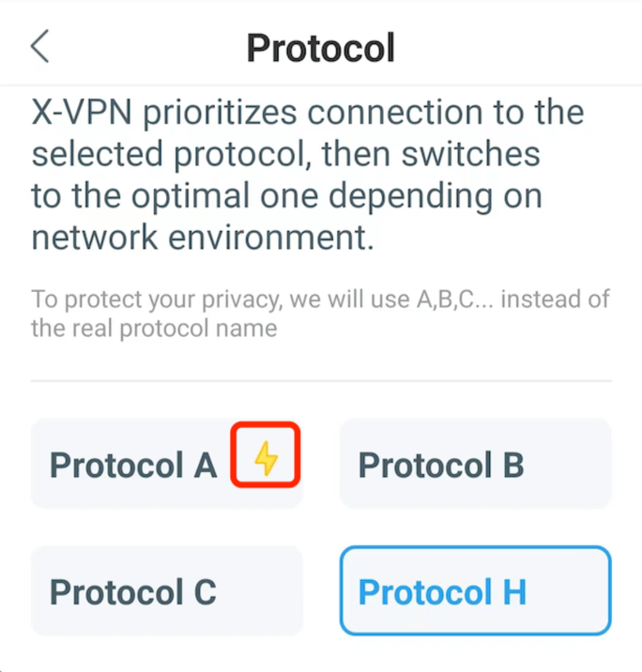
Task: Click the divider line above protocol options
Action: (x=321, y=380)
